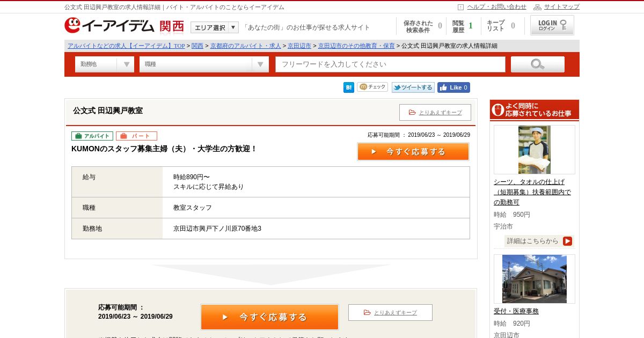Go to 関西 breadcrumb link
The image size is (644, 338).
(197, 46)
